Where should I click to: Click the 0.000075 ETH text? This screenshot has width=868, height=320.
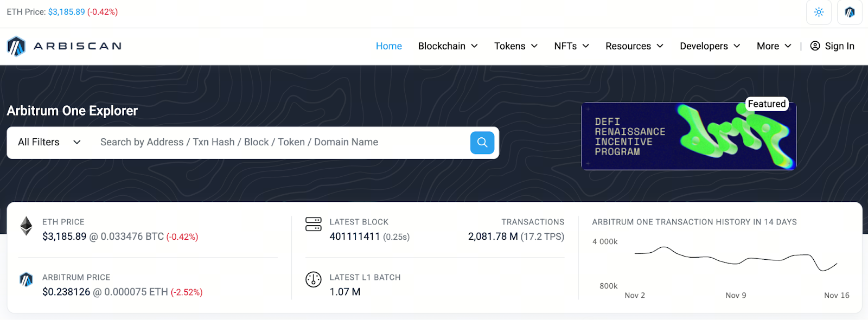(x=136, y=292)
